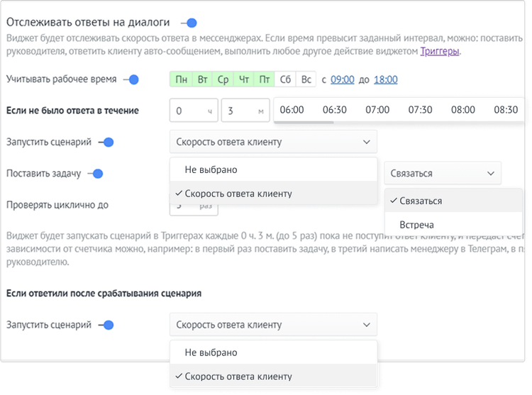Toggle Sunday "Вс" working day
Screen dimensions: 532x395
[x=306, y=79]
